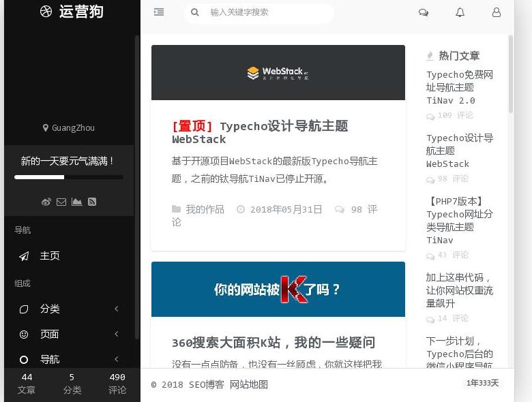Open the 490 评论 stats tab
This screenshot has width=532, height=402.
pyautogui.click(x=117, y=384)
